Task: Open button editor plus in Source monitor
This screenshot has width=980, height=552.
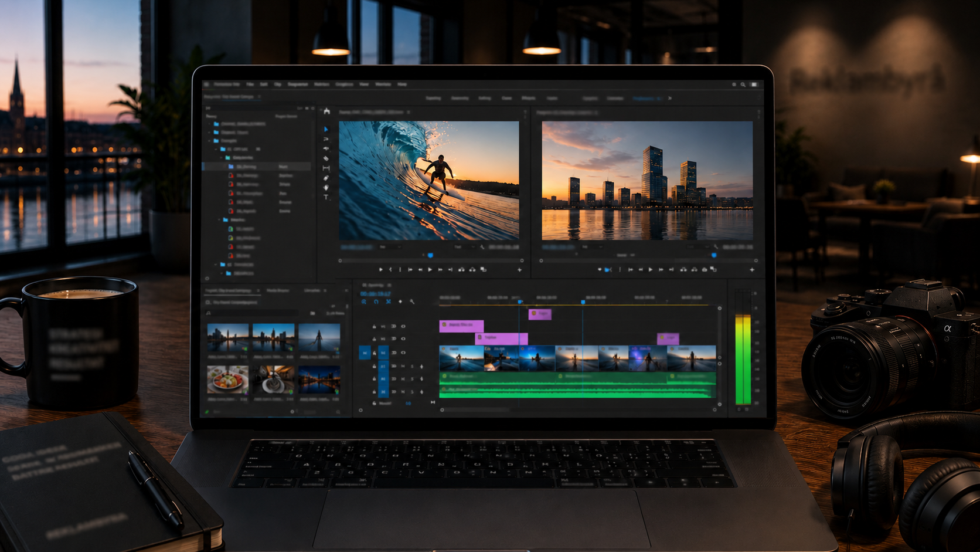Action: (519, 270)
